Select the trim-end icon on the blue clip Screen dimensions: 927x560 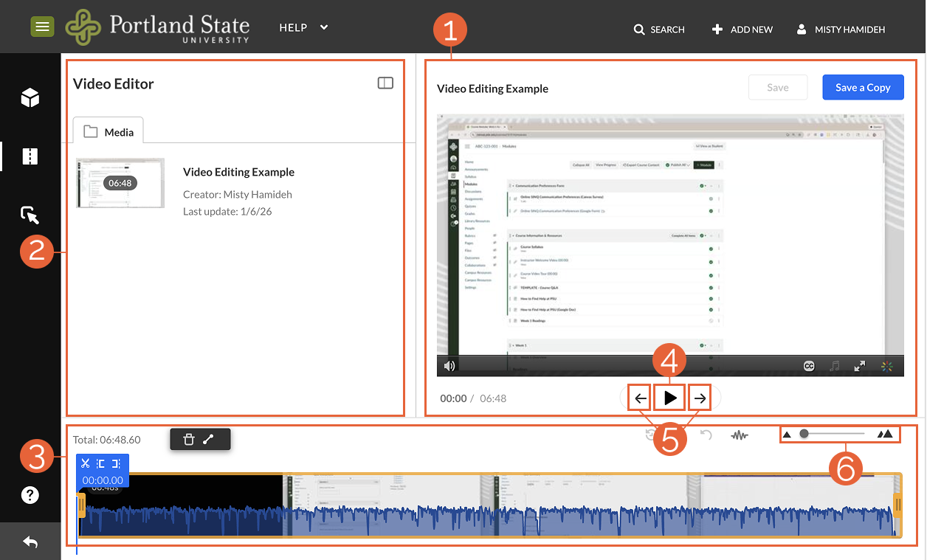point(115,463)
